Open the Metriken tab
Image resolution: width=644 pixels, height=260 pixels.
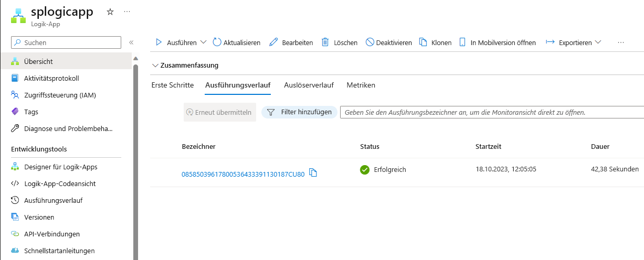(x=361, y=85)
